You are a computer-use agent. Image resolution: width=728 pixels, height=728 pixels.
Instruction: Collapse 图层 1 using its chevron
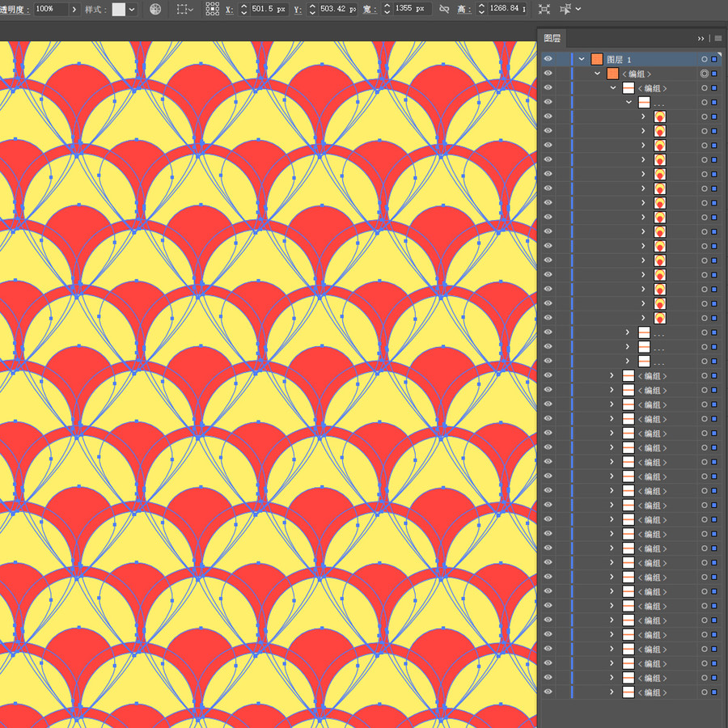[582, 59]
